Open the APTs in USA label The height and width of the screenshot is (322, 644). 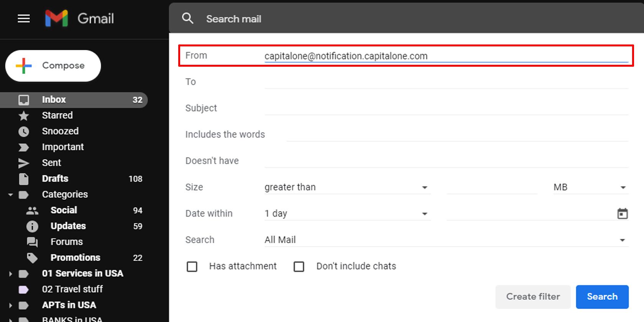[x=69, y=305]
